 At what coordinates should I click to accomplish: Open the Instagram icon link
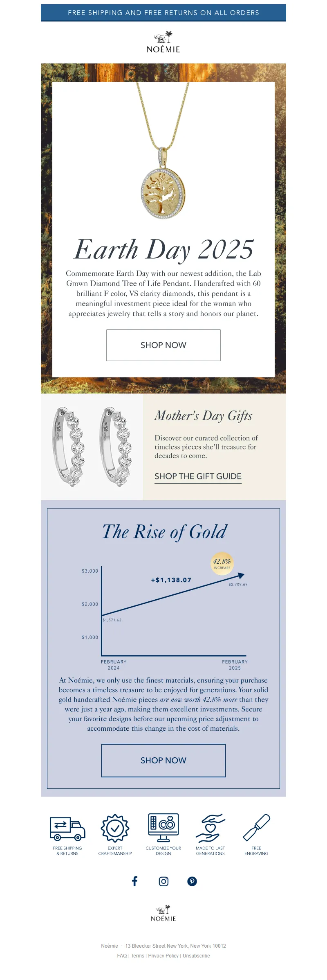coord(163,881)
